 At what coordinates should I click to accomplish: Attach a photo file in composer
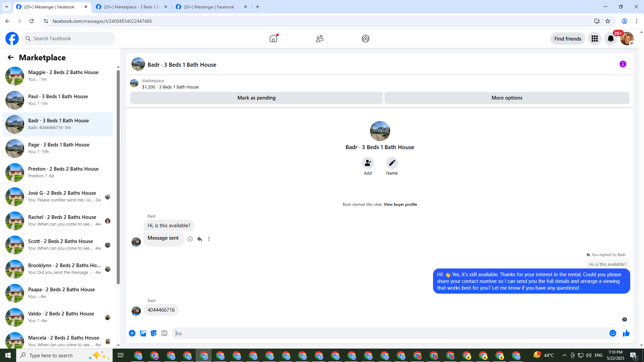click(x=143, y=333)
